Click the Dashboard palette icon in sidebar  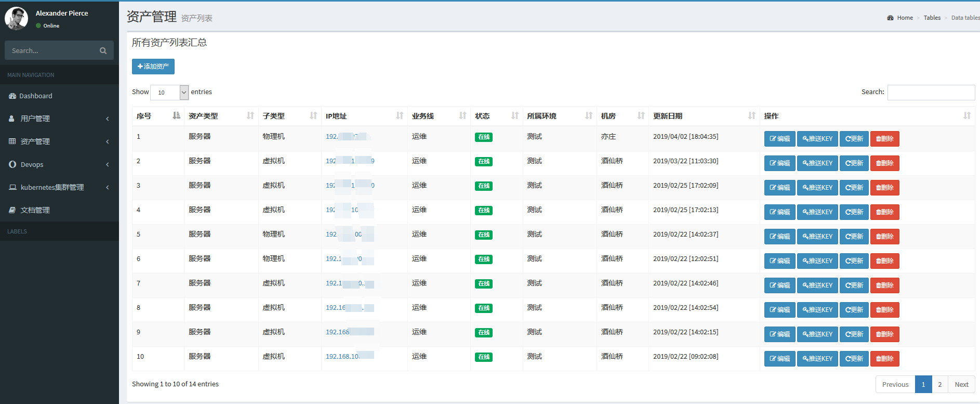pos(12,96)
